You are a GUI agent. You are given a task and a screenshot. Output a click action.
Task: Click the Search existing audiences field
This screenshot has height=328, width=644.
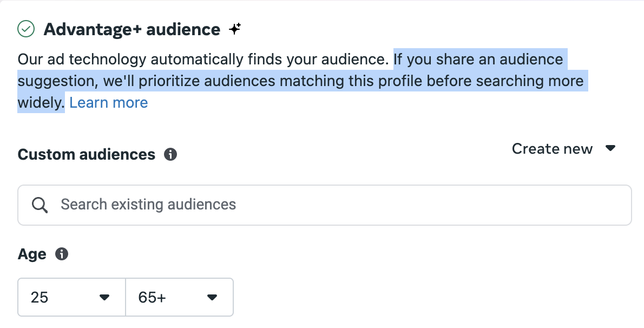[x=325, y=205]
